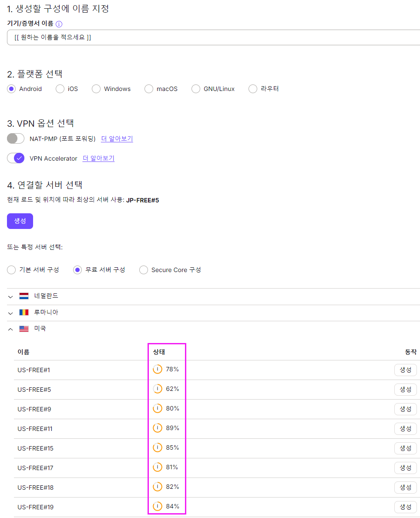Screen dimensions: 420x518
Task: Choose the Secure Core 구성 option
Action: [x=144, y=270]
